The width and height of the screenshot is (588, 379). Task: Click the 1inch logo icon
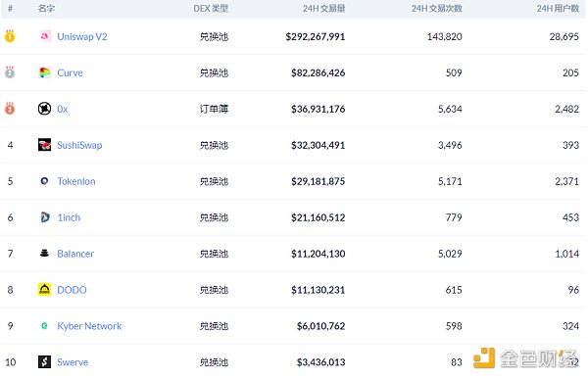(x=45, y=217)
